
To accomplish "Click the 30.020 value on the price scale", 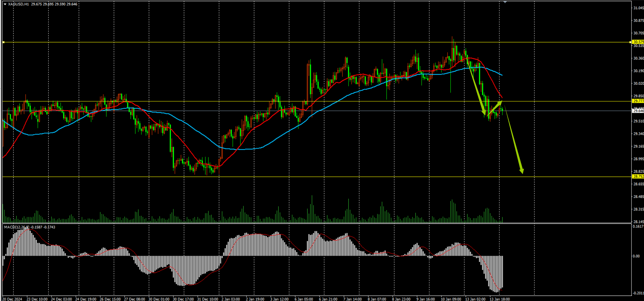I will tap(639, 83).
